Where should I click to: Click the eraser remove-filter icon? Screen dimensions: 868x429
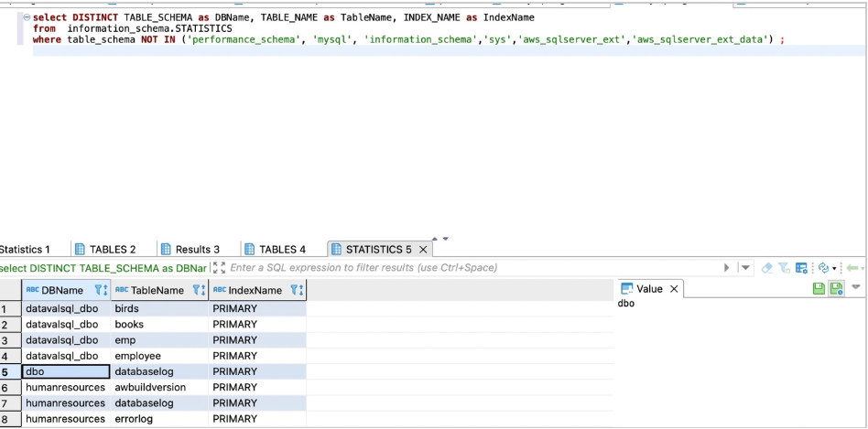pyautogui.click(x=766, y=268)
